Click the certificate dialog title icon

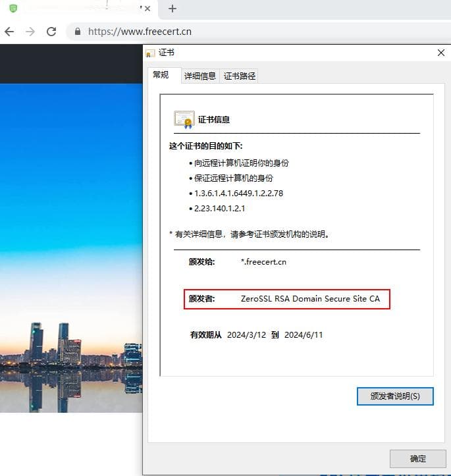click(x=150, y=53)
